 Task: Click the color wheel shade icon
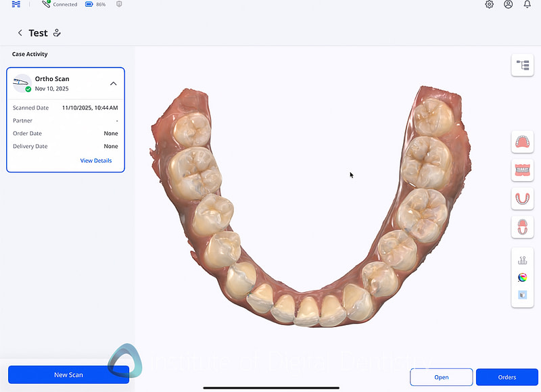[x=522, y=277]
